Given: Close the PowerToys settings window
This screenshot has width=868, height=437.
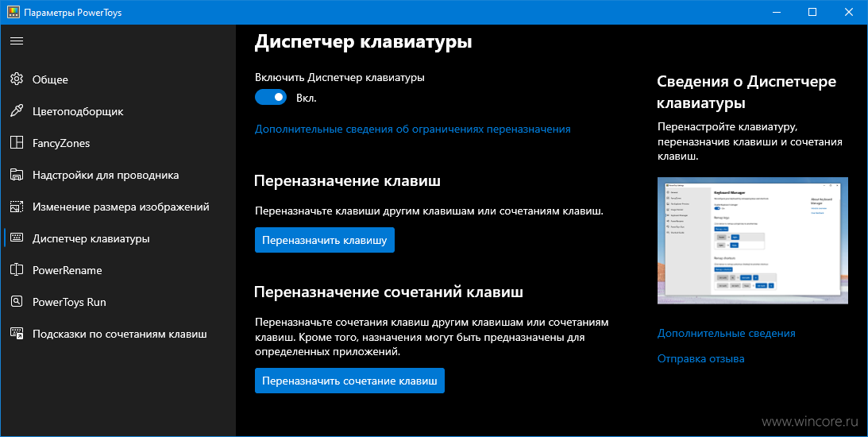Looking at the screenshot, I should (x=849, y=12).
